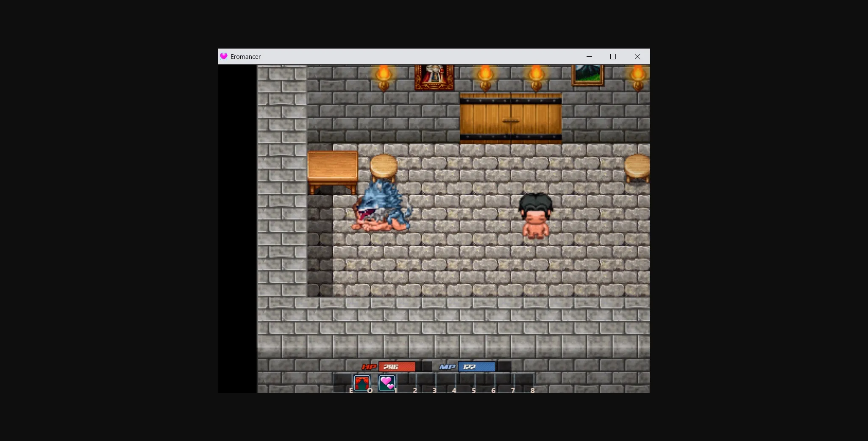
Task: Click the MP label icon
Action: (448, 366)
